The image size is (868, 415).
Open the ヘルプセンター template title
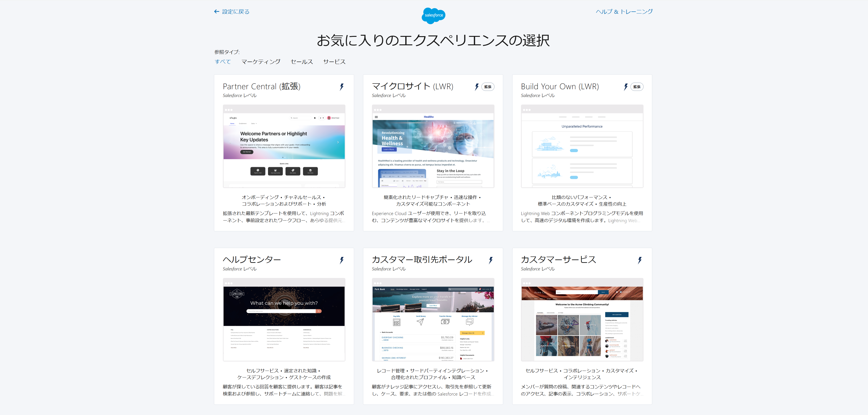click(252, 260)
